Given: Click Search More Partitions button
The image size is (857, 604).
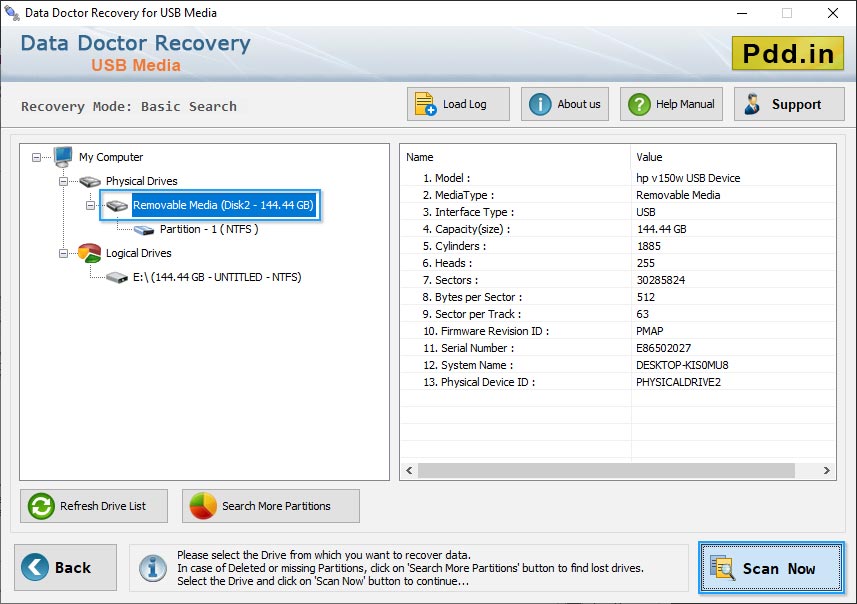Looking at the screenshot, I should point(271,506).
